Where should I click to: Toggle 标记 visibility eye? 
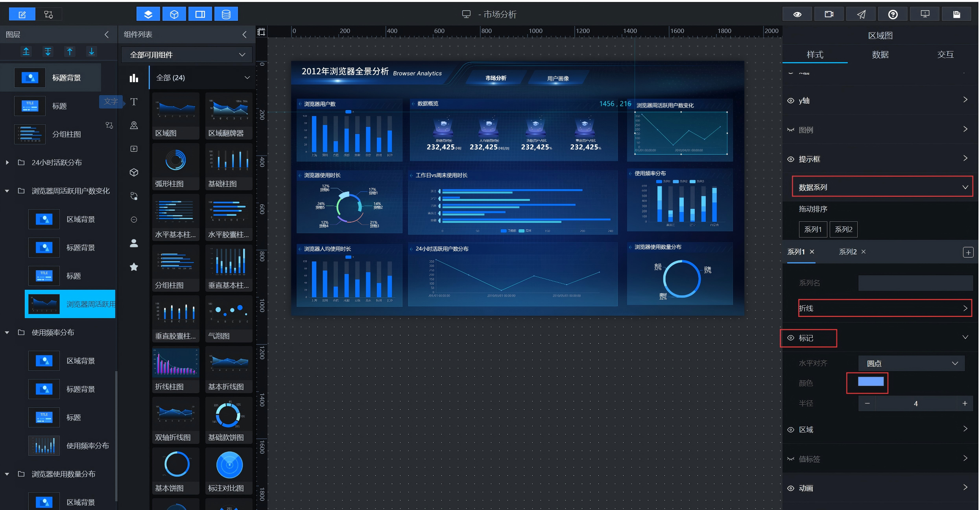pyautogui.click(x=790, y=338)
